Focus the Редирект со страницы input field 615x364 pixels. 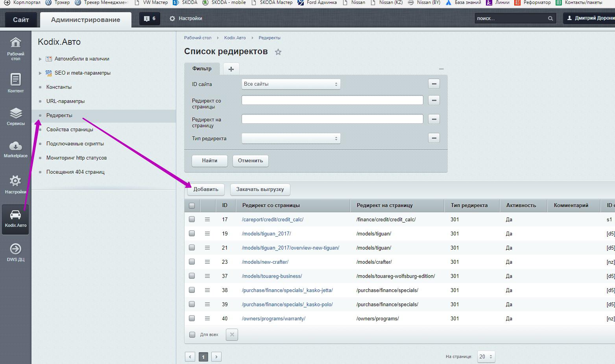pos(332,100)
